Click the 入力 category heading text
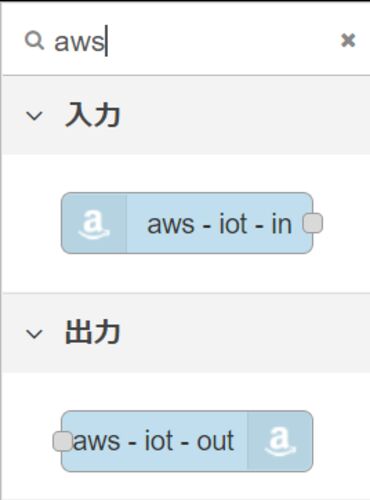Image resolution: width=370 pixels, height=500 pixels. pyautogui.click(x=92, y=115)
